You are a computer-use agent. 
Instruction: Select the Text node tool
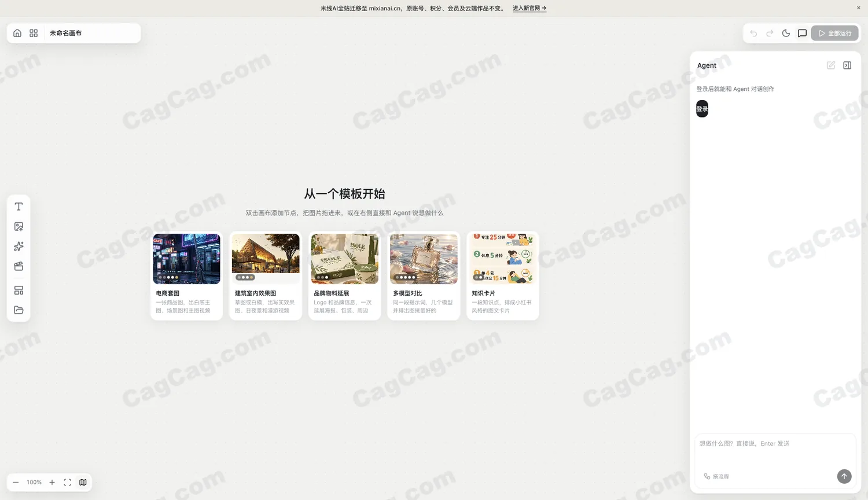point(19,207)
